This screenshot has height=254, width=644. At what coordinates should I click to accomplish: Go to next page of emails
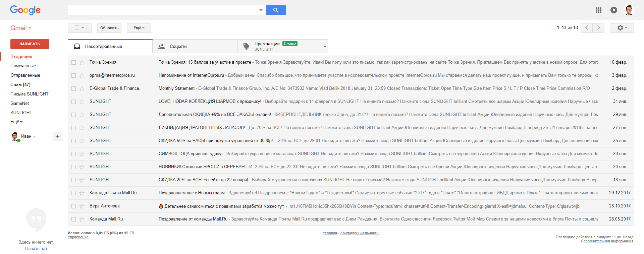coord(598,28)
